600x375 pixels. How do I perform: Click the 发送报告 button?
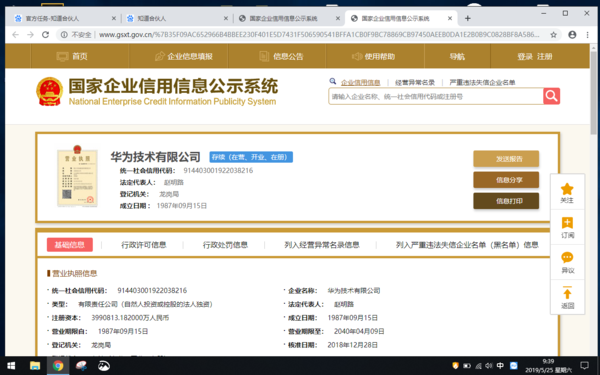pos(506,159)
